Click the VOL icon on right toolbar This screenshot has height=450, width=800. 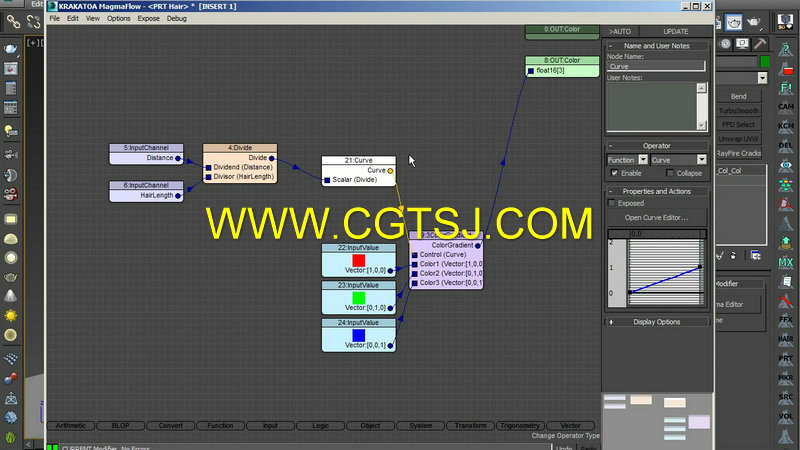pos(786,416)
